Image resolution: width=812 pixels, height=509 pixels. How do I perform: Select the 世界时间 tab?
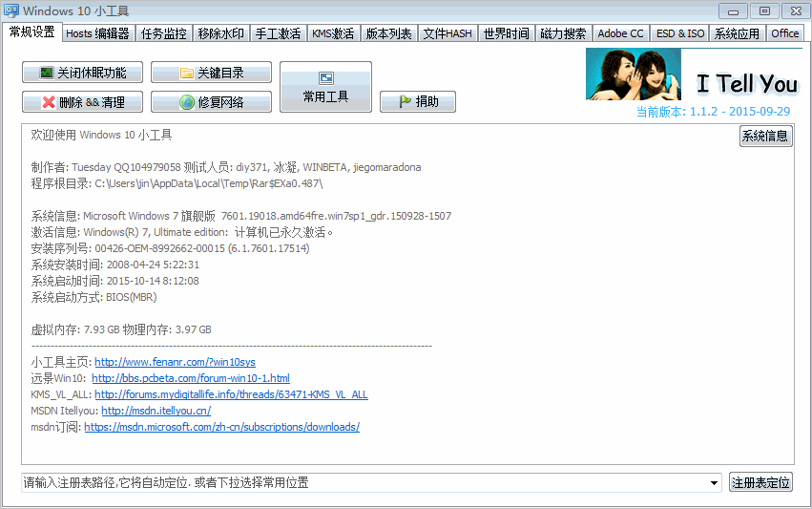click(x=506, y=33)
